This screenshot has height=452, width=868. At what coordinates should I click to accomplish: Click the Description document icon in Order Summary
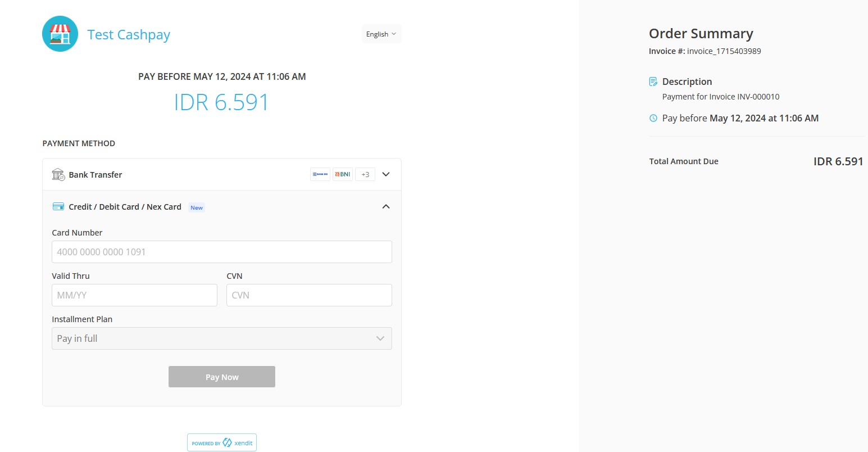pyautogui.click(x=653, y=81)
